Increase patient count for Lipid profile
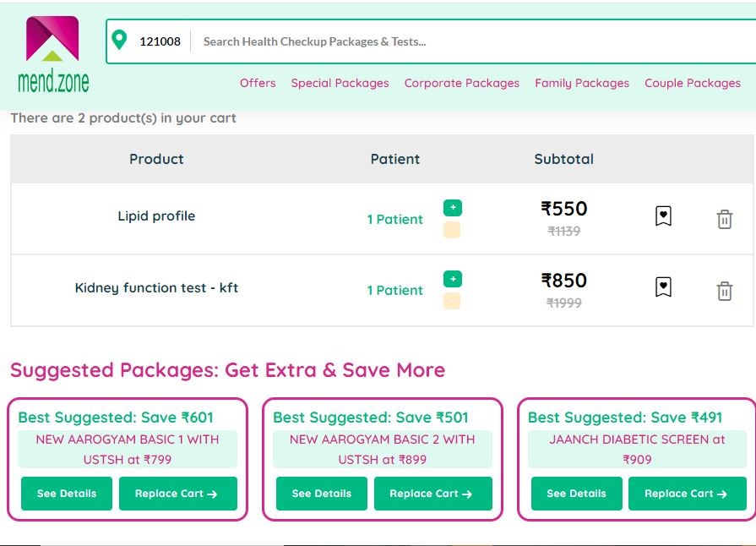Screen dimensions: 756x546 tap(453, 208)
